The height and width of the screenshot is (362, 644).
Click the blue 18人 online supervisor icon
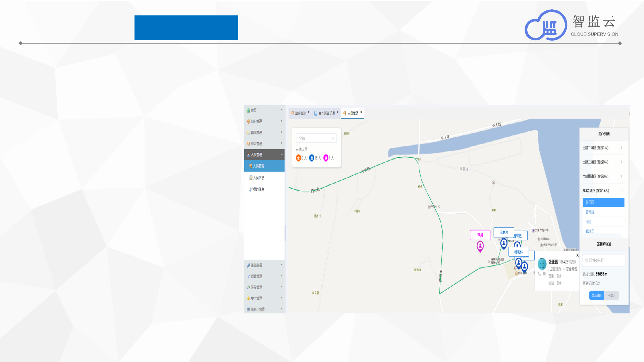pos(312,158)
